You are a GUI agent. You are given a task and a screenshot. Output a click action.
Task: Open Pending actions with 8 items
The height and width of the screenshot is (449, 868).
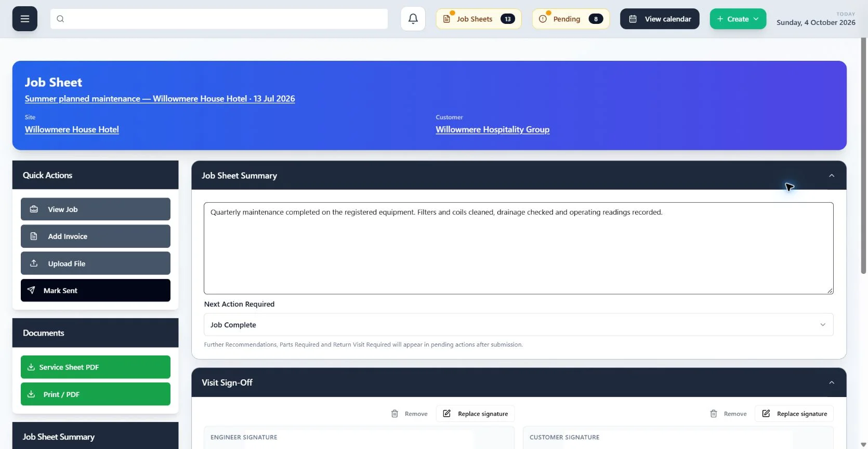[571, 19]
